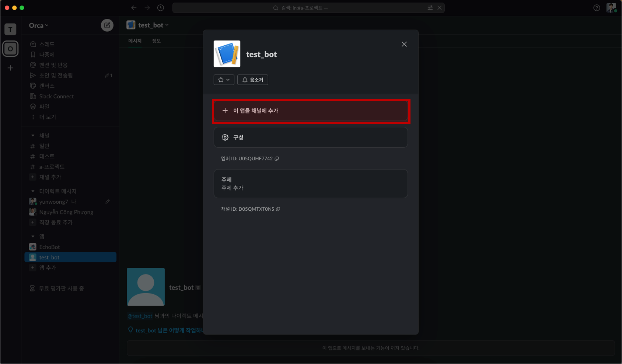
Task: Open the Orca workspace dropdown
Action: [39, 25]
